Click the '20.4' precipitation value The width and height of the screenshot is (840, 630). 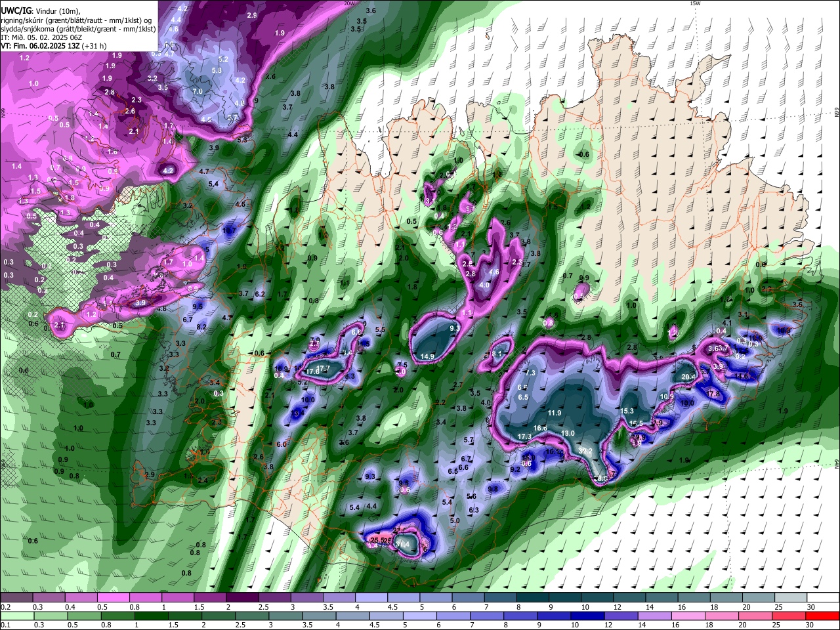688,377
